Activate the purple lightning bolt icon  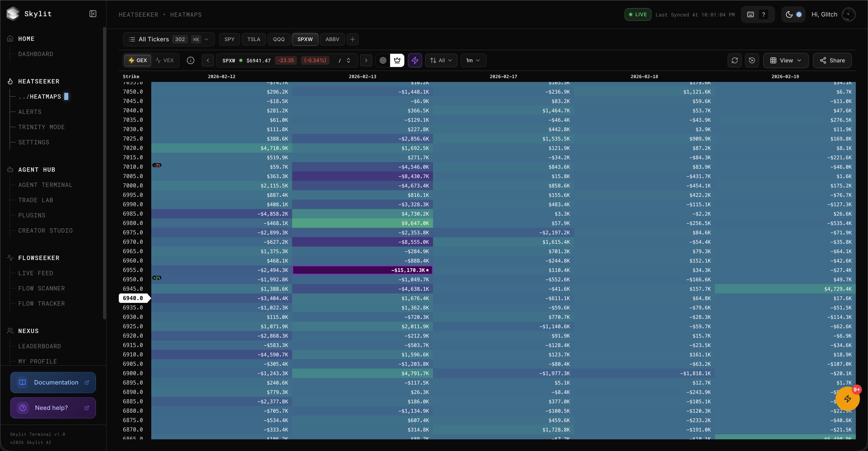(x=414, y=60)
